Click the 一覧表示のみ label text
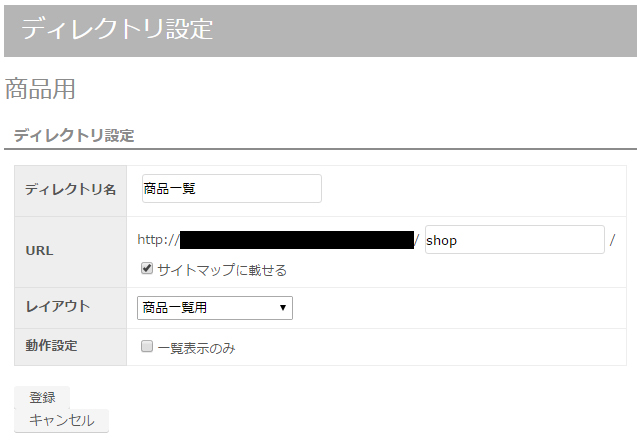Image resolution: width=637 pixels, height=446 pixels. pos(196,348)
